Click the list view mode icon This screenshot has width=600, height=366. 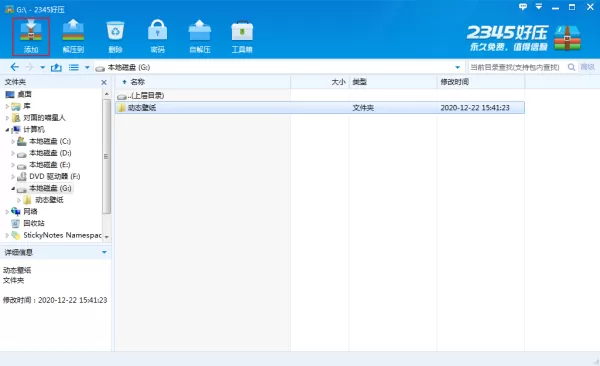pos(73,67)
